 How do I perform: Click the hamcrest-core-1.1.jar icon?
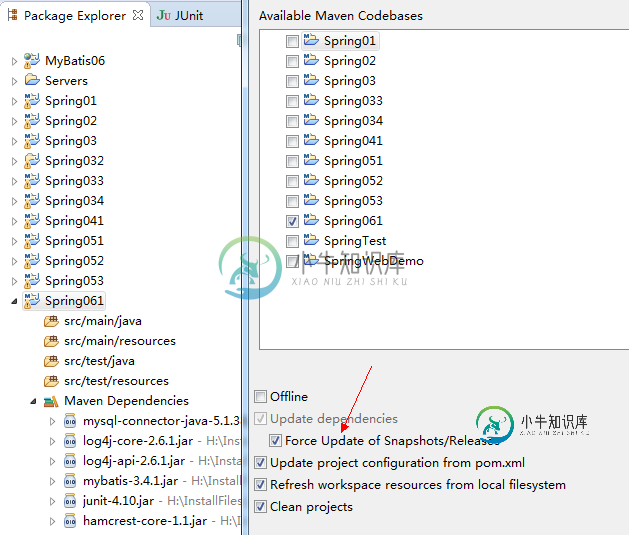pos(70,521)
